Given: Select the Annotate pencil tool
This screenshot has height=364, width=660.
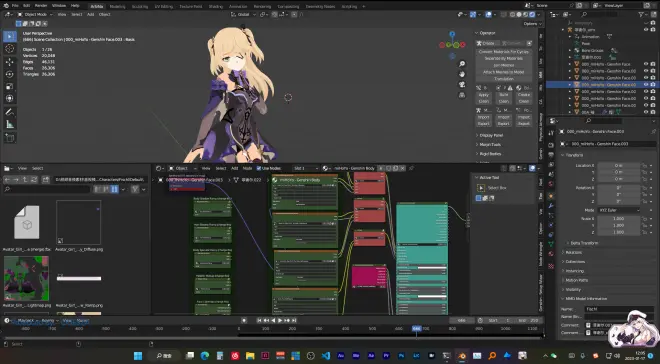Looking at the screenshot, I should (x=10, y=112).
